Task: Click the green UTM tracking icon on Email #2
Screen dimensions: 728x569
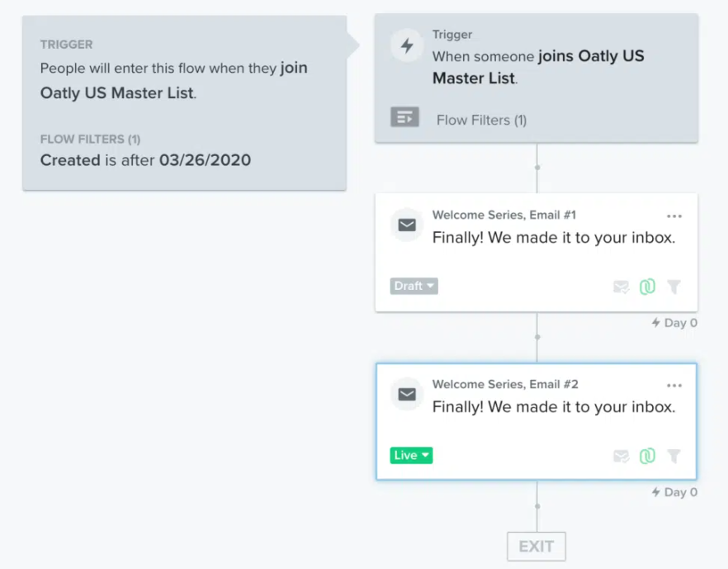Action: (647, 456)
